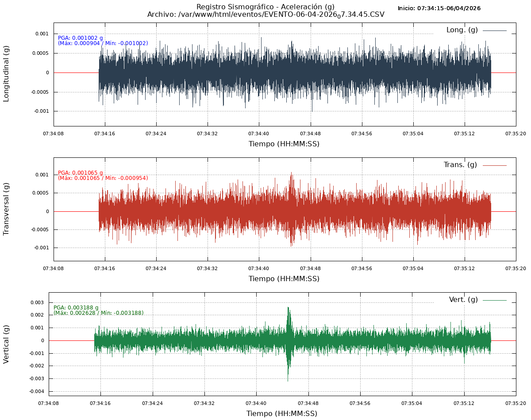Click the chart title Registro Sismográfico
Screen dimensions: 531x420
(x=265, y=7)
